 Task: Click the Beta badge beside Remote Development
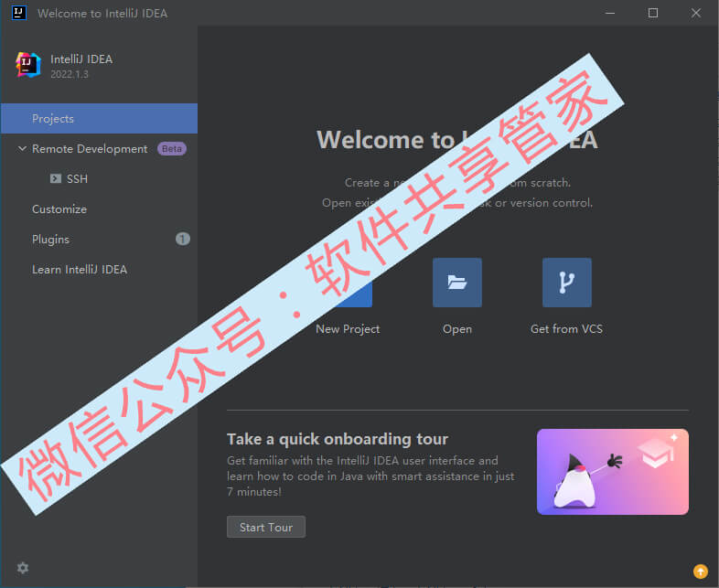coord(172,149)
